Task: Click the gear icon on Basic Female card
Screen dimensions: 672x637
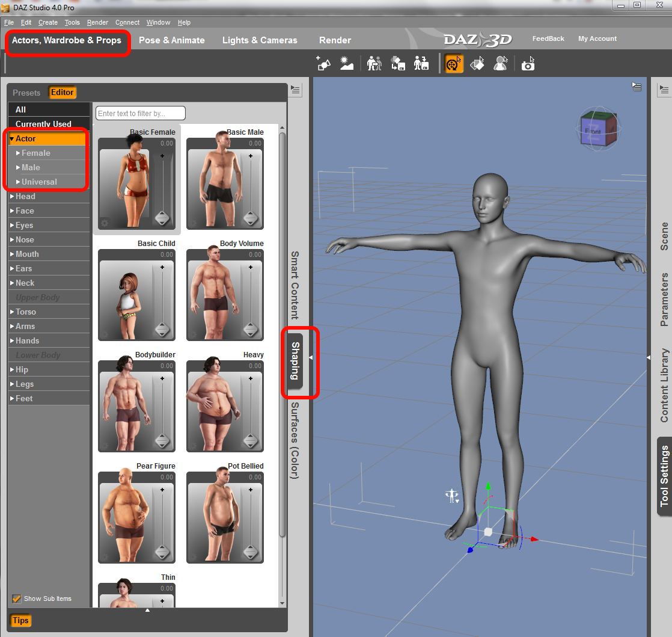Action: pos(104,223)
